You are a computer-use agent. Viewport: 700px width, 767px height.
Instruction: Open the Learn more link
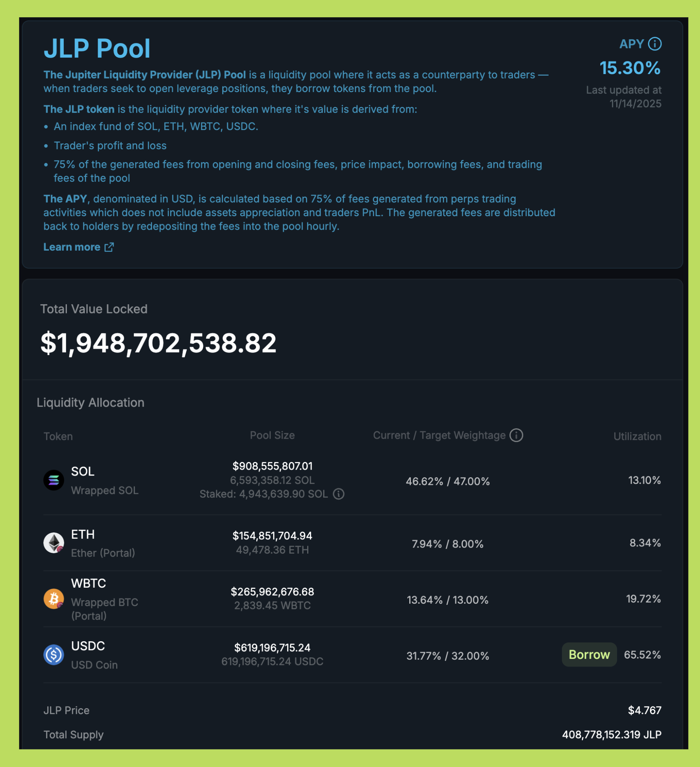pyautogui.click(x=72, y=247)
